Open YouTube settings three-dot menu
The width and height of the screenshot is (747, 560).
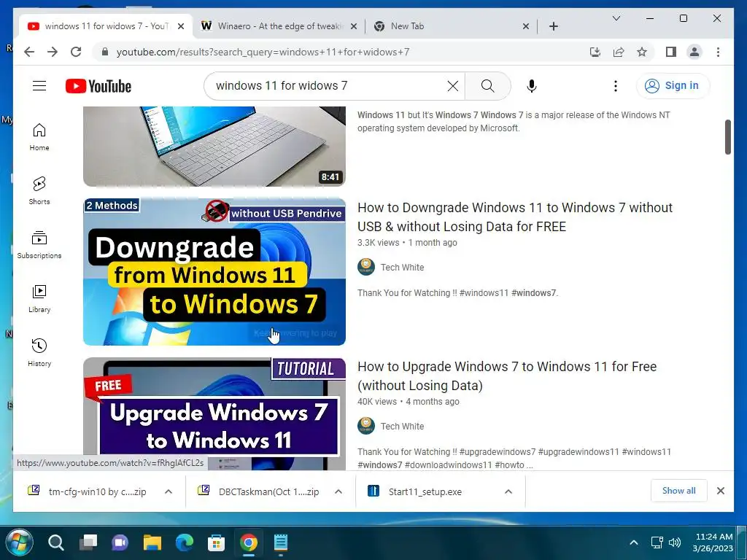tap(616, 86)
